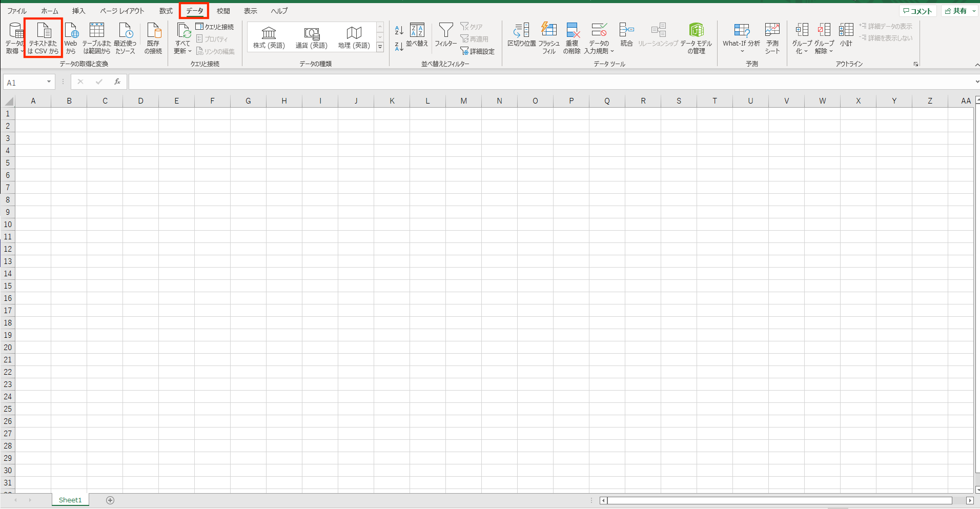Image resolution: width=980 pixels, height=509 pixels.
Task: Collapse the ribbon with the chevron
Action: 976,65
